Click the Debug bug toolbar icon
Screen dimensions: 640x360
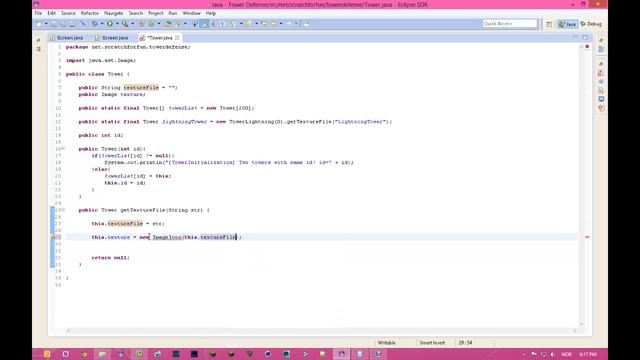[95, 24]
